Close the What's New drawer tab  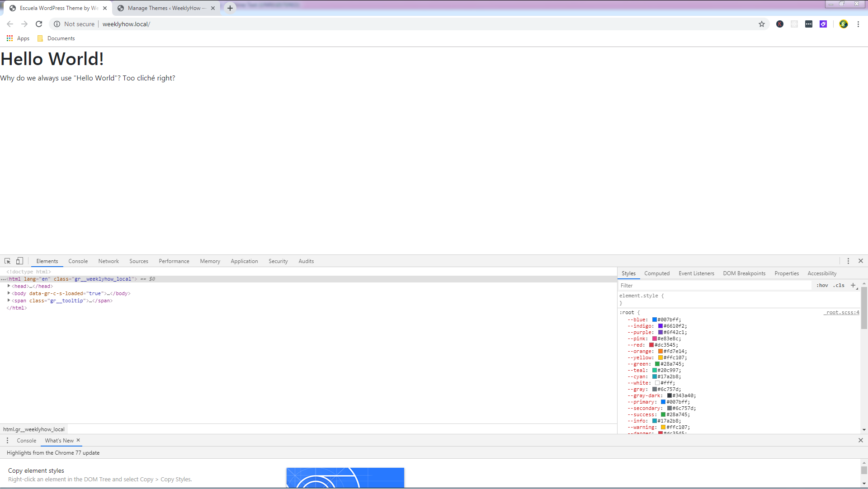point(78,440)
